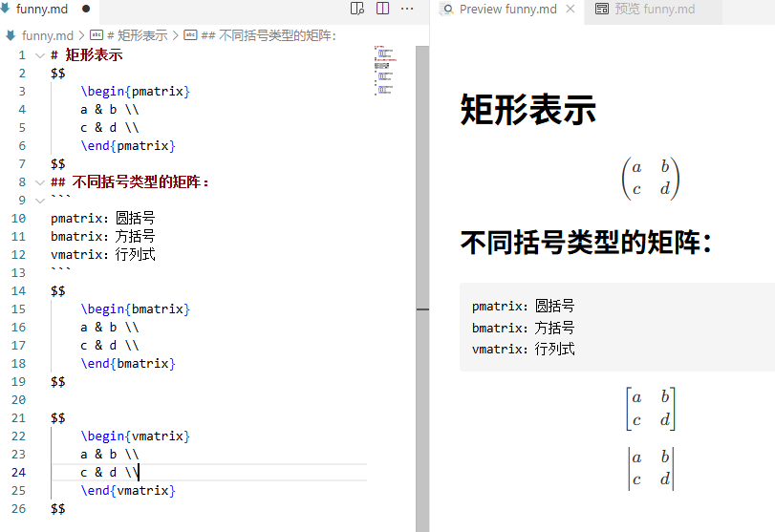The height and width of the screenshot is (532, 775).
Task: Place cursor on \end{vmatrix} line
Action: point(127,491)
